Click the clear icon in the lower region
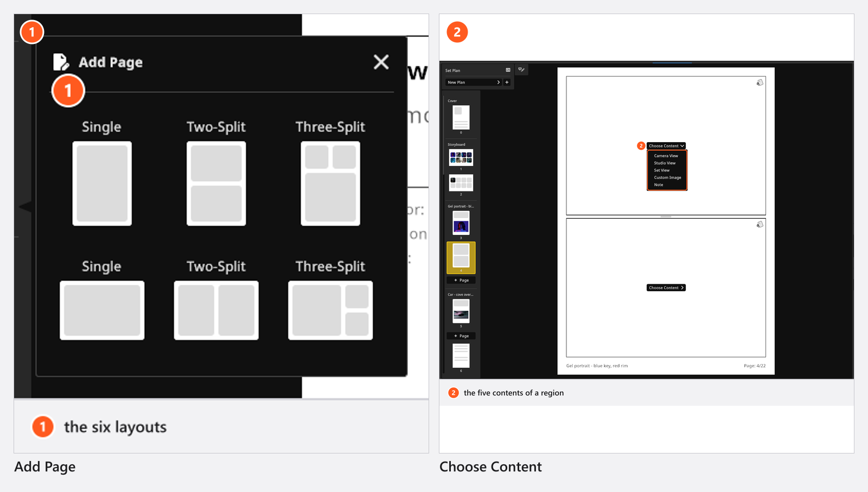868x492 pixels. click(x=760, y=224)
